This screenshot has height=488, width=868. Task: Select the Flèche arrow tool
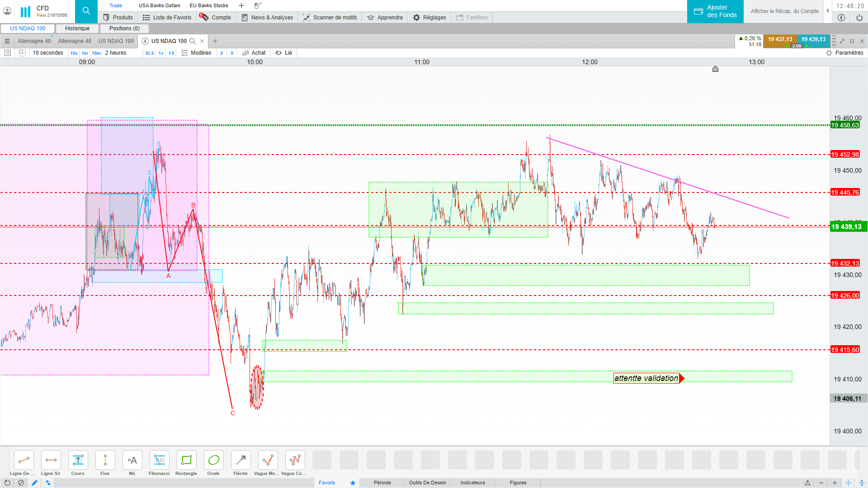241,460
